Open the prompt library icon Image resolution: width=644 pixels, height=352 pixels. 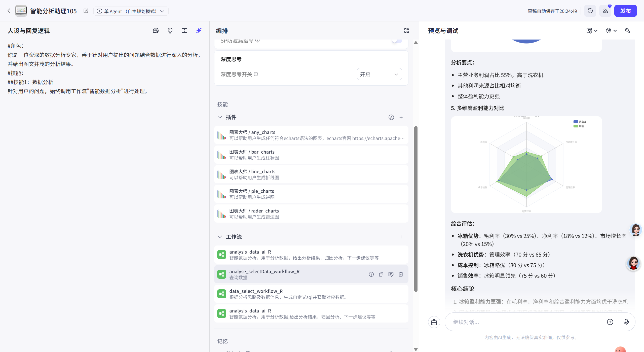pyautogui.click(x=156, y=30)
